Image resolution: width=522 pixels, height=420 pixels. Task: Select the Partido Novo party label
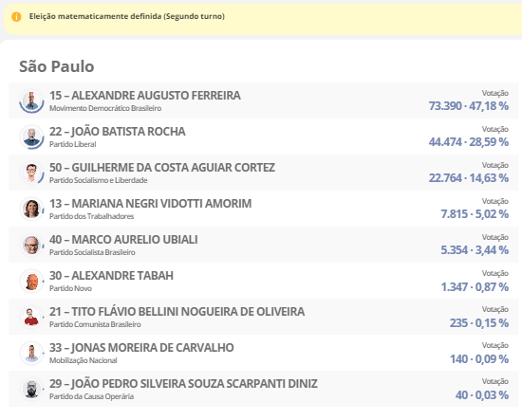tap(70, 288)
